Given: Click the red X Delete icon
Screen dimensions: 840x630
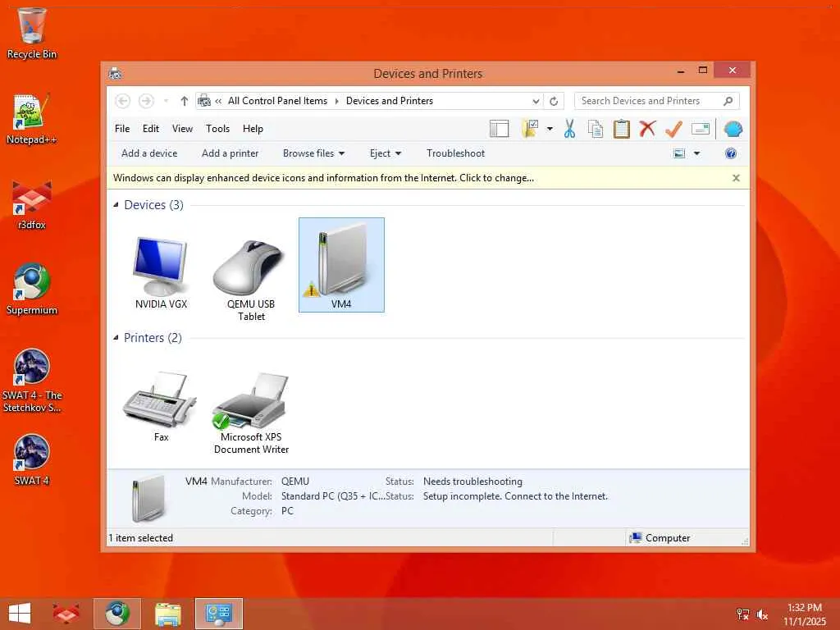Looking at the screenshot, I should 648,129.
